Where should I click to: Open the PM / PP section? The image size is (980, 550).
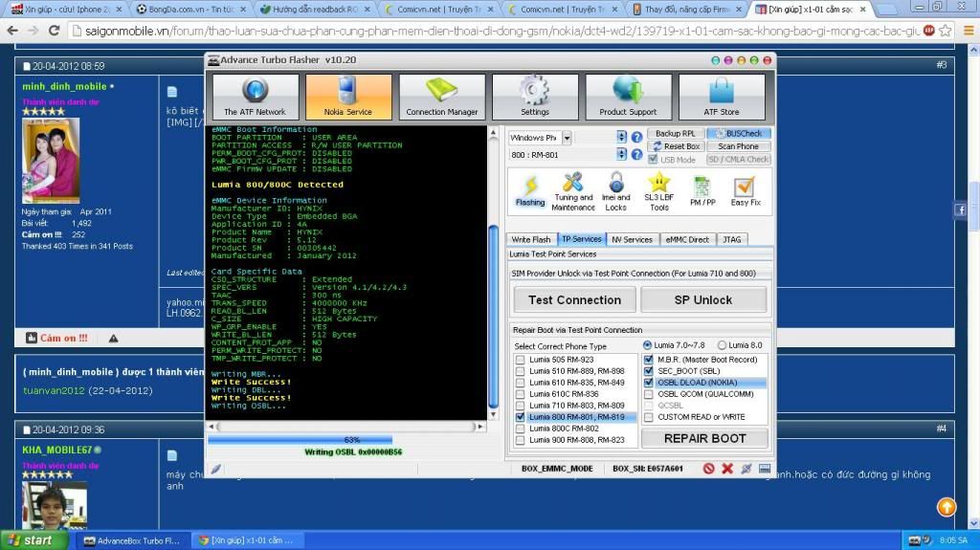[x=702, y=191]
